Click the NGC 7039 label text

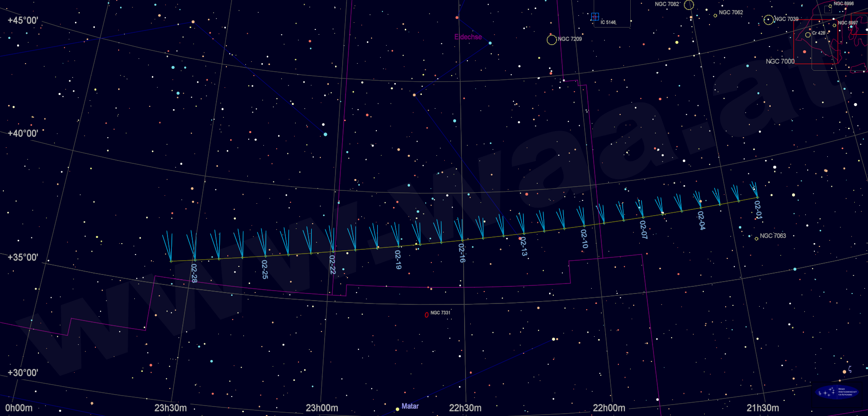click(x=786, y=19)
